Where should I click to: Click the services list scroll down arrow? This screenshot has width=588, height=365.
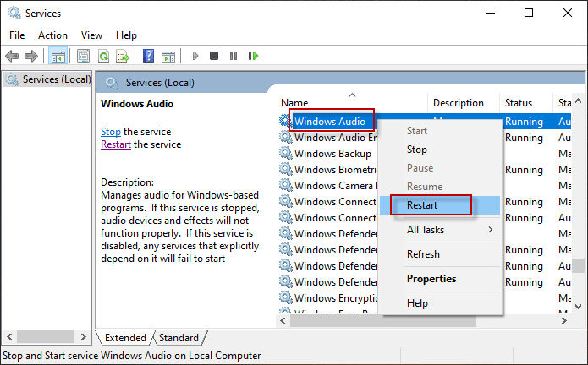coord(578,307)
